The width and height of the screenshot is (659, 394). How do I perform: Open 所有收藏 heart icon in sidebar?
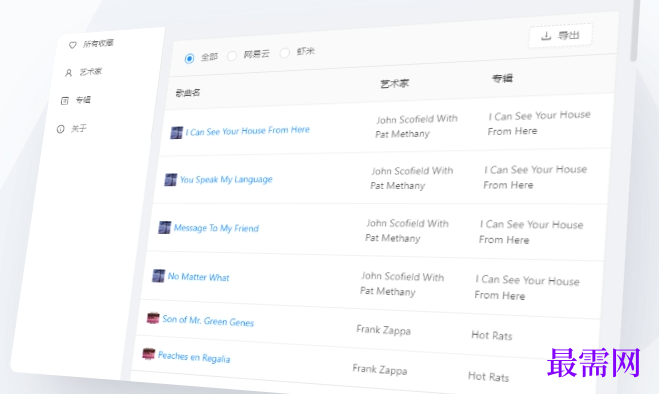pyautogui.click(x=73, y=45)
